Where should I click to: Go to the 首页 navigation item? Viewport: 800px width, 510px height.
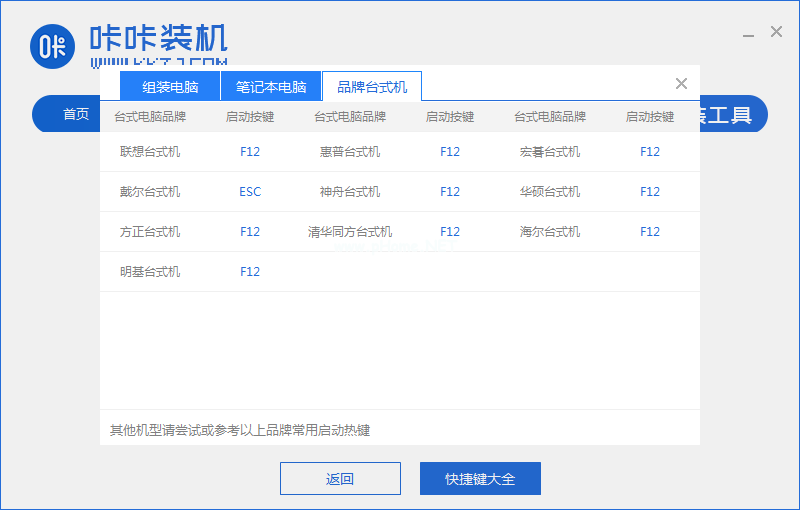(x=76, y=114)
